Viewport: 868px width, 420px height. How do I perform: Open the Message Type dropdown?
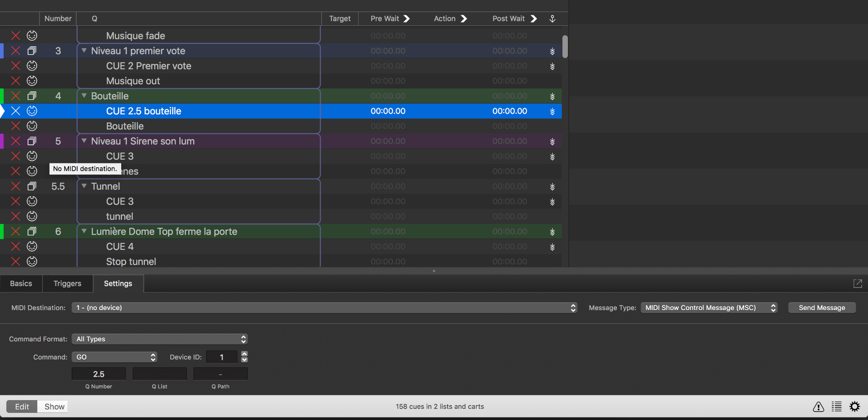tap(709, 308)
